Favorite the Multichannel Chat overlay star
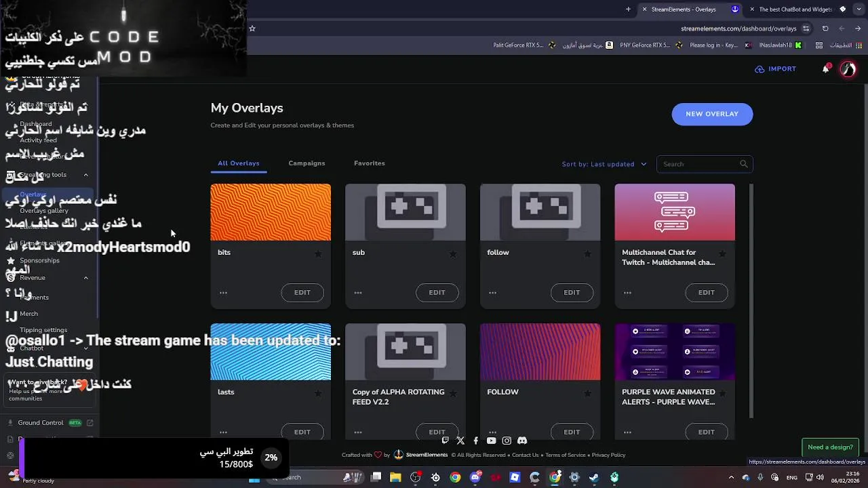The height and width of the screenshot is (488, 868). (x=722, y=254)
